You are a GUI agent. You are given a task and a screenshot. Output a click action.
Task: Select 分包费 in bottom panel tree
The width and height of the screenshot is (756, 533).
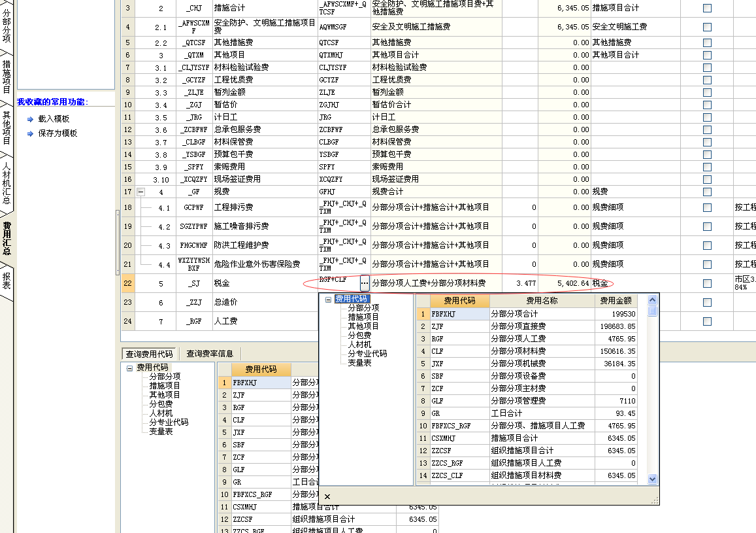[x=161, y=404]
